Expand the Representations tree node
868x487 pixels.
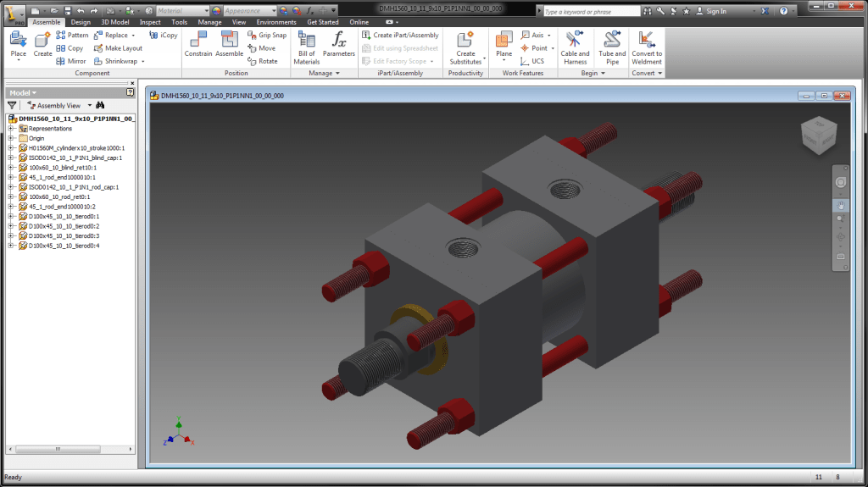click(11, 129)
